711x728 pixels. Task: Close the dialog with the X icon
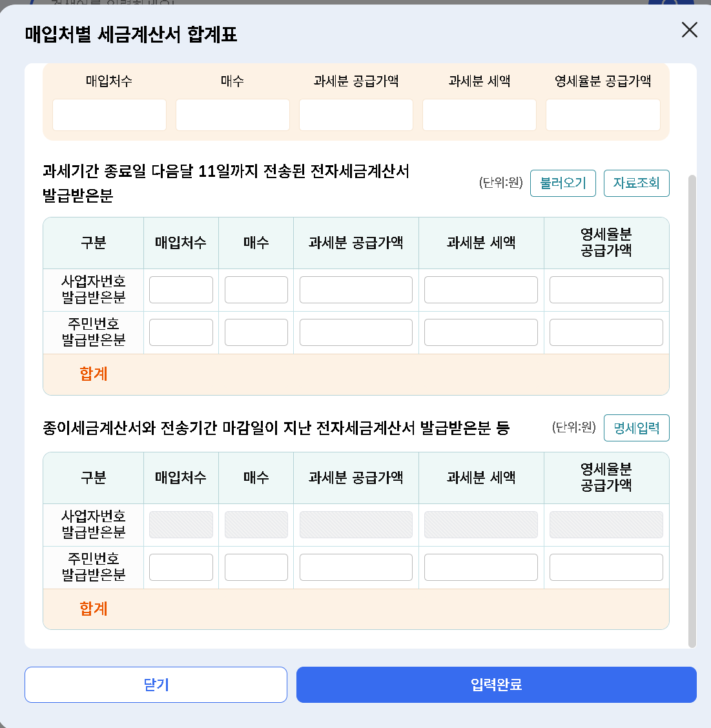click(x=690, y=30)
